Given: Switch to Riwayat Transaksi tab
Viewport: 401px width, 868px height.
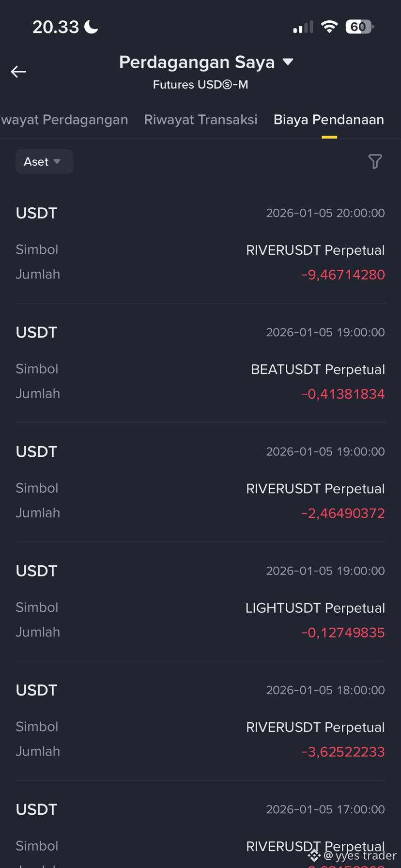Looking at the screenshot, I should tap(200, 120).
